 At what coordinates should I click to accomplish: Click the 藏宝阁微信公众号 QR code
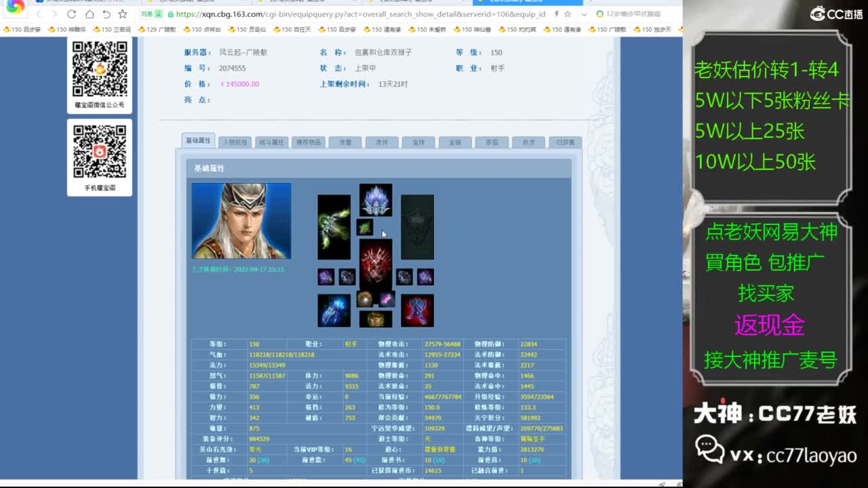pos(100,69)
